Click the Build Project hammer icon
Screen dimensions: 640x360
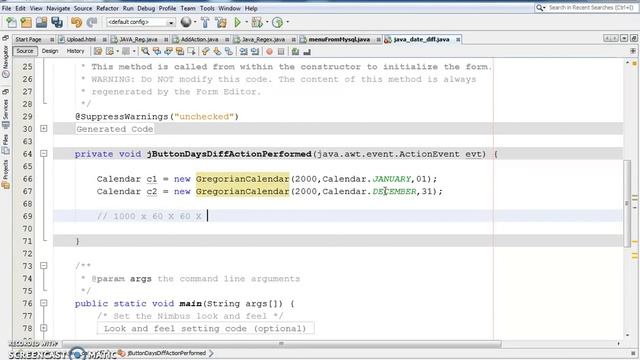coord(205,22)
